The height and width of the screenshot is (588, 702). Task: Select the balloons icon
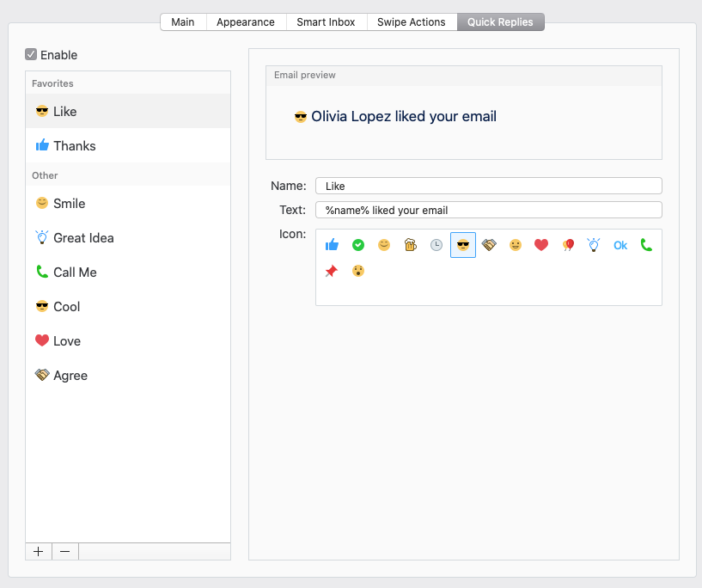click(568, 245)
